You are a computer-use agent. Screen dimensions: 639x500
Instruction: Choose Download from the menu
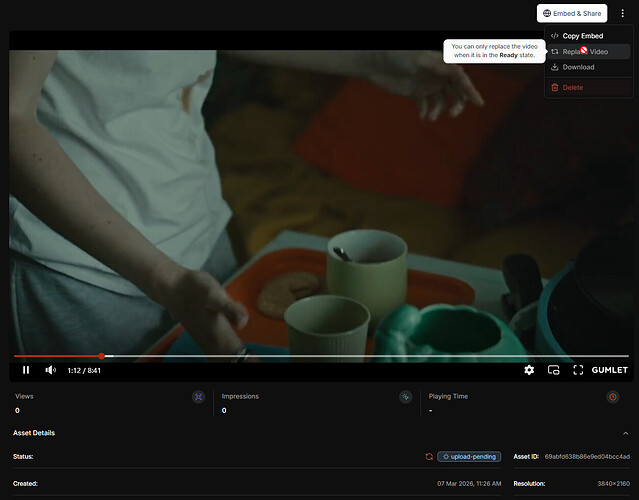click(x=578, y=67)
